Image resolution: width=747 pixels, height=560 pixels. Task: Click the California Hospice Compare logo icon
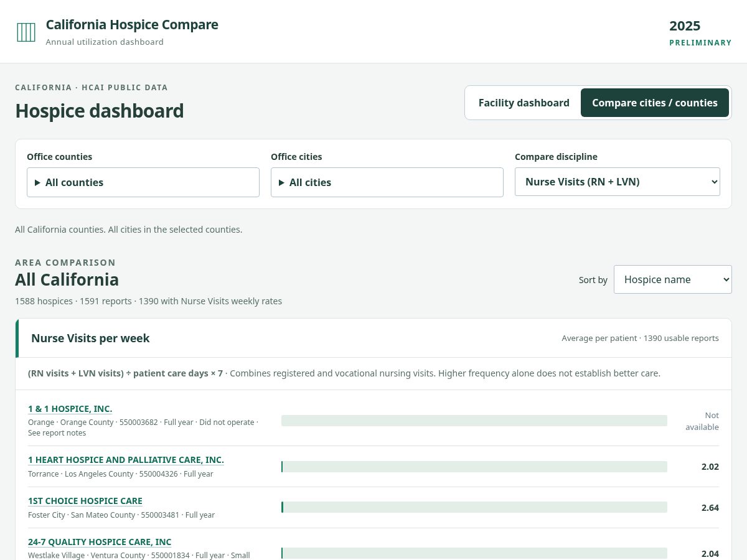26,32
